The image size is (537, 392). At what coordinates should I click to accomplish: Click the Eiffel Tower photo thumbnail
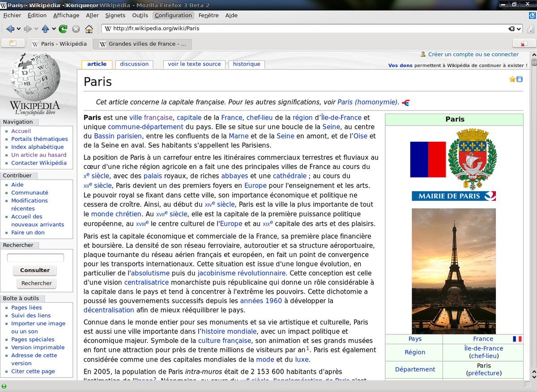pos(454,271)
